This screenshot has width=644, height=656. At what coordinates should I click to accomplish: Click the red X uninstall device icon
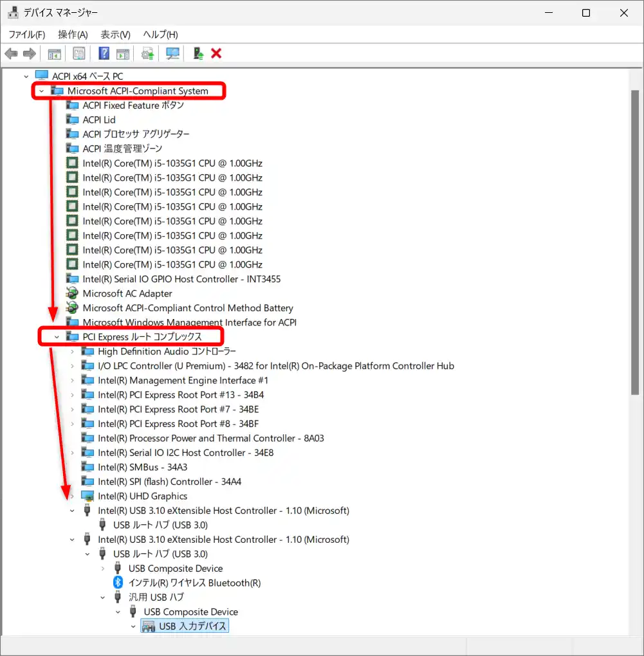(216, 53)
